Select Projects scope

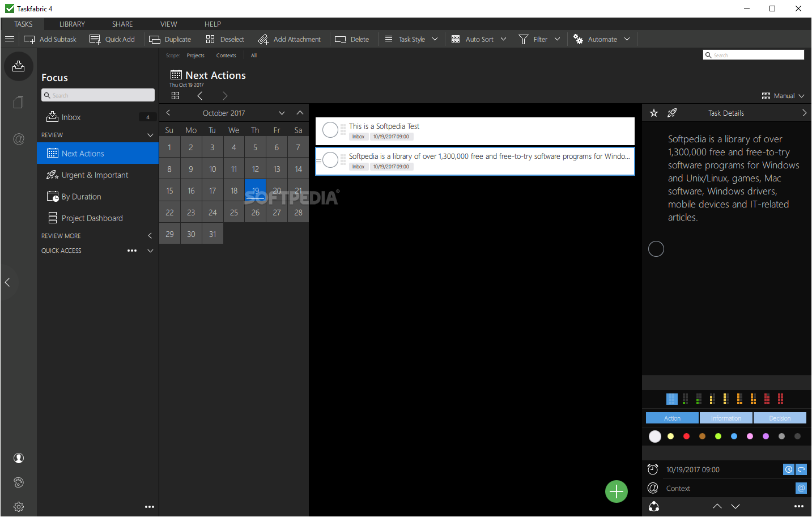195,56
